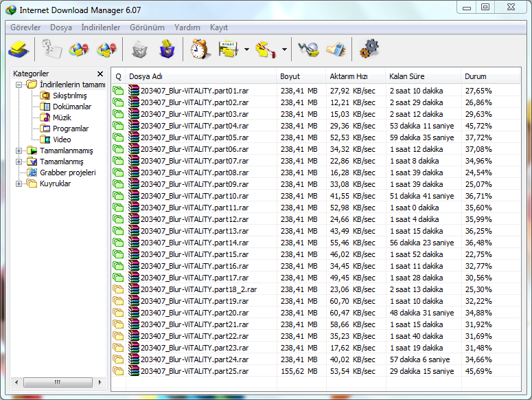The image size is (532, 400).
Task: Click the 155,62 MB size cell
Action: [x=299, y=371]
